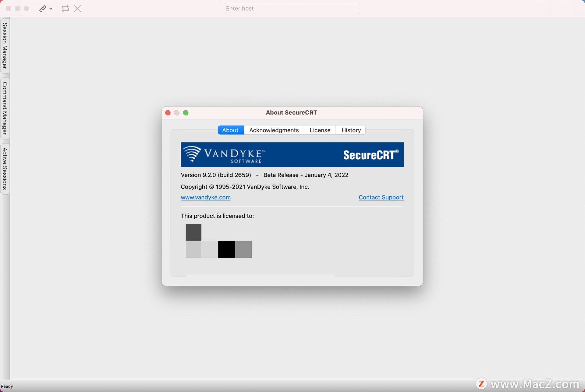The height and width of the screenshot is (392, 585).
Task: Click the link/chain icon in toolbar
Action: click(42, 8)
